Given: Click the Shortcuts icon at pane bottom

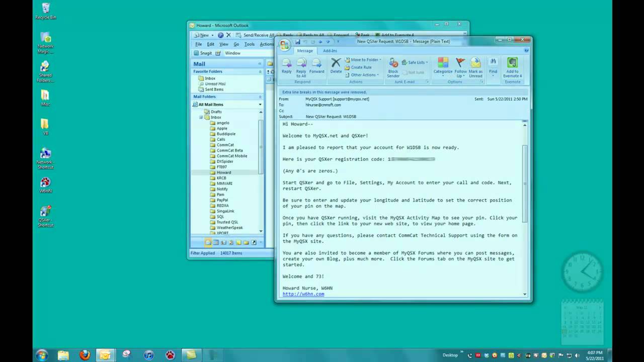Looking at the screenshot, I should tap(254, 242).
